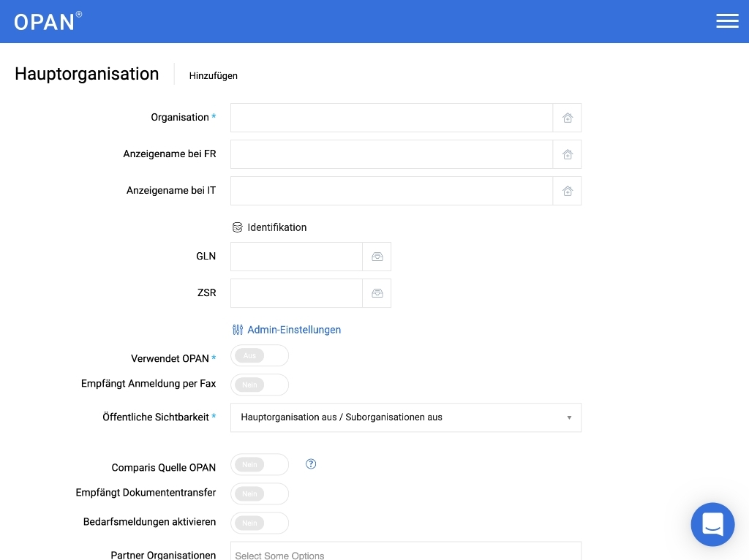Open the hamburger menu in header
749x560 pixels.
click(x=727, y=21)
